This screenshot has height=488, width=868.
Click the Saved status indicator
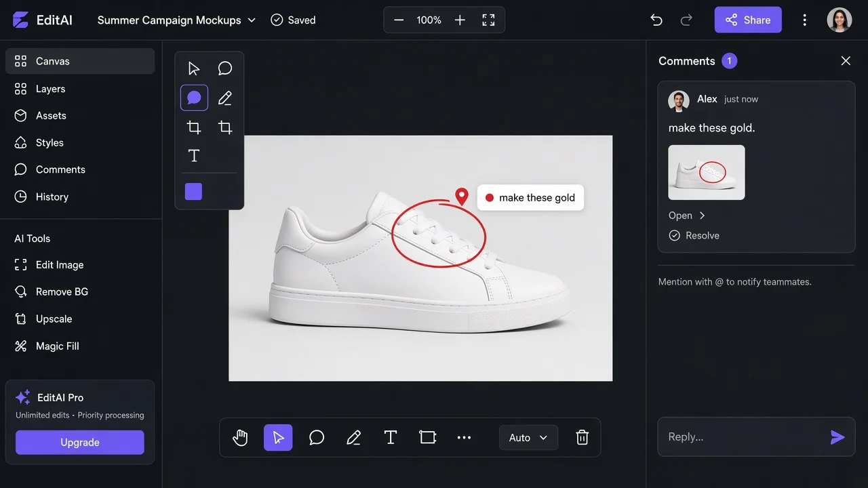click(293, 20)
